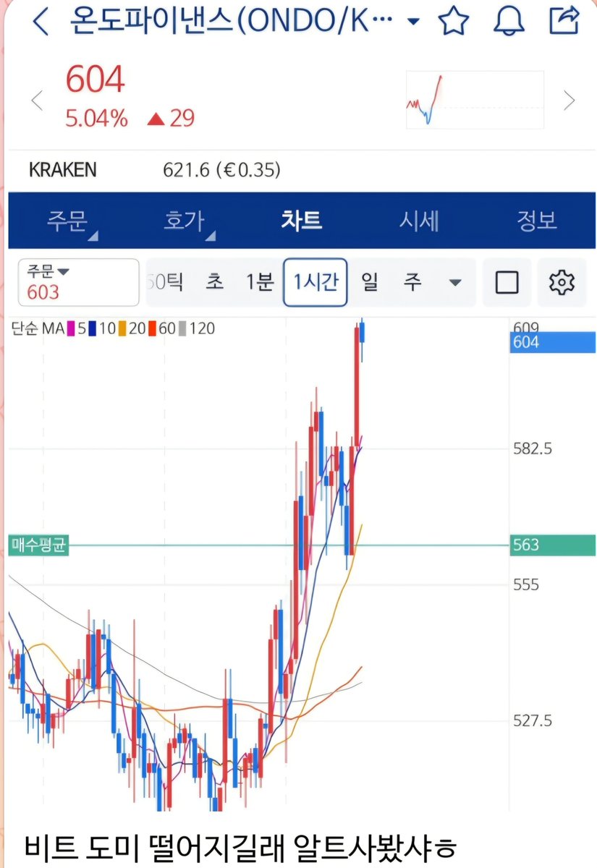597x868 pixels.
Task: Click the orange MA 20 color swatch
Action: (x=123, y=330)
